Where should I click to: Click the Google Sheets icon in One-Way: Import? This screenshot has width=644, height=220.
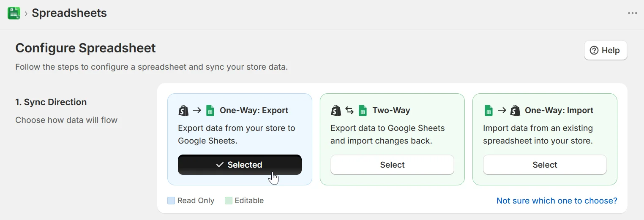(x=488, y=111)
